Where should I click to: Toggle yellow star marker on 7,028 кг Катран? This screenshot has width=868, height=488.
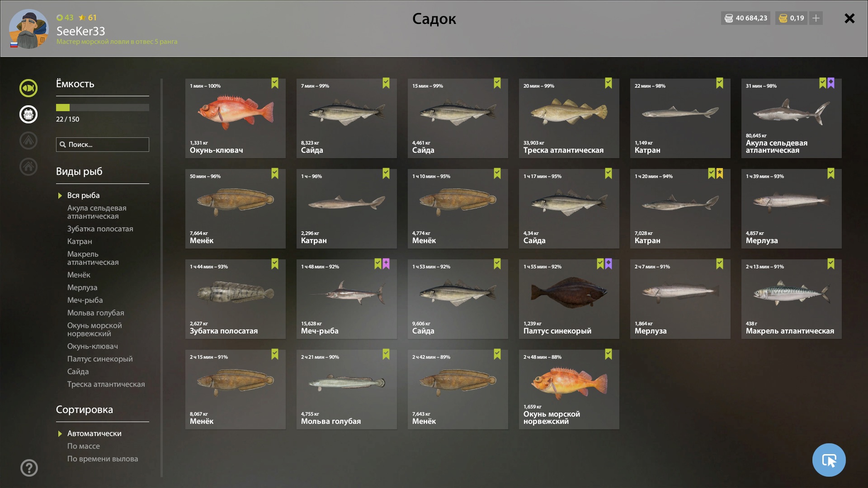point(720,174)
